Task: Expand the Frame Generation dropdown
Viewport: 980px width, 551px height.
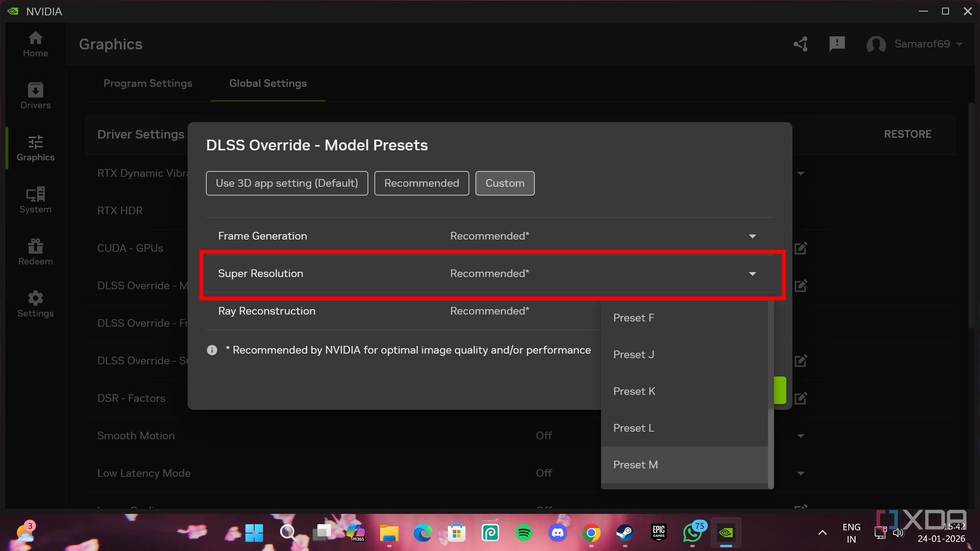Action: (753, 236)
